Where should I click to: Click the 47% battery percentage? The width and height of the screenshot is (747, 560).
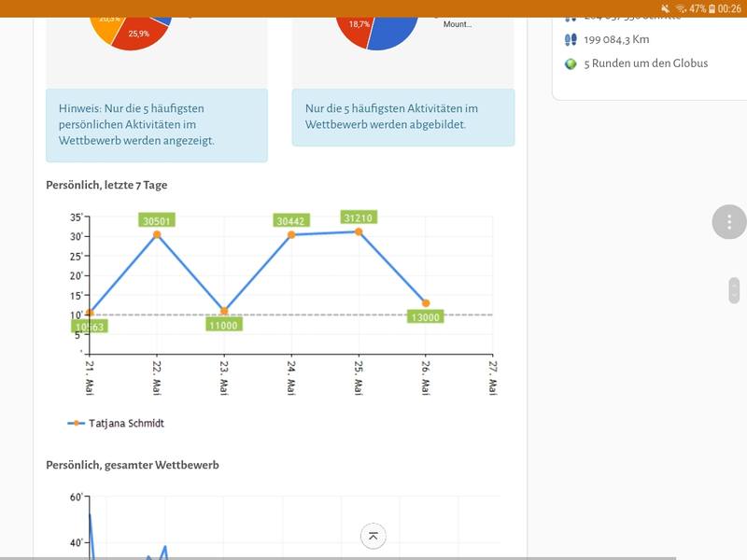(698, 8)
